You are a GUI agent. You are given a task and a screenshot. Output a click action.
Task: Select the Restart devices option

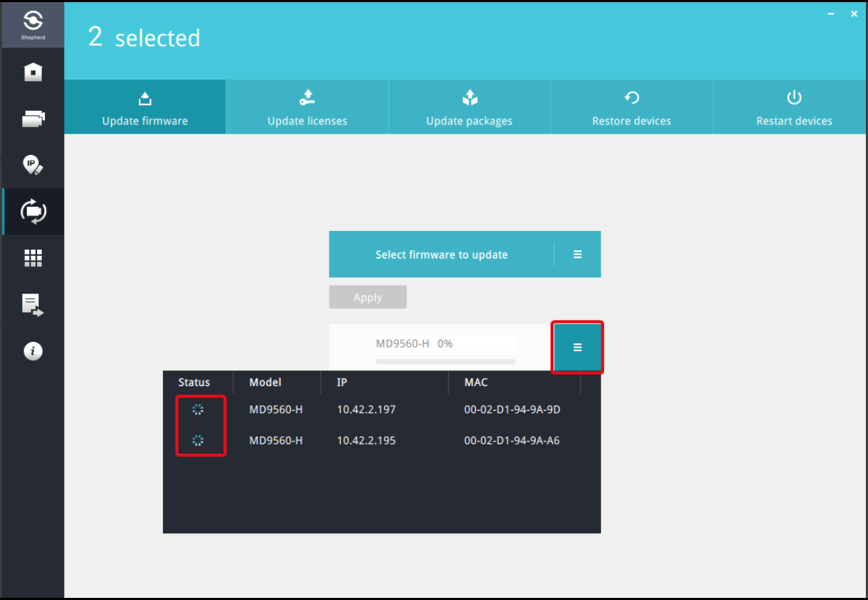coord(793,107)
